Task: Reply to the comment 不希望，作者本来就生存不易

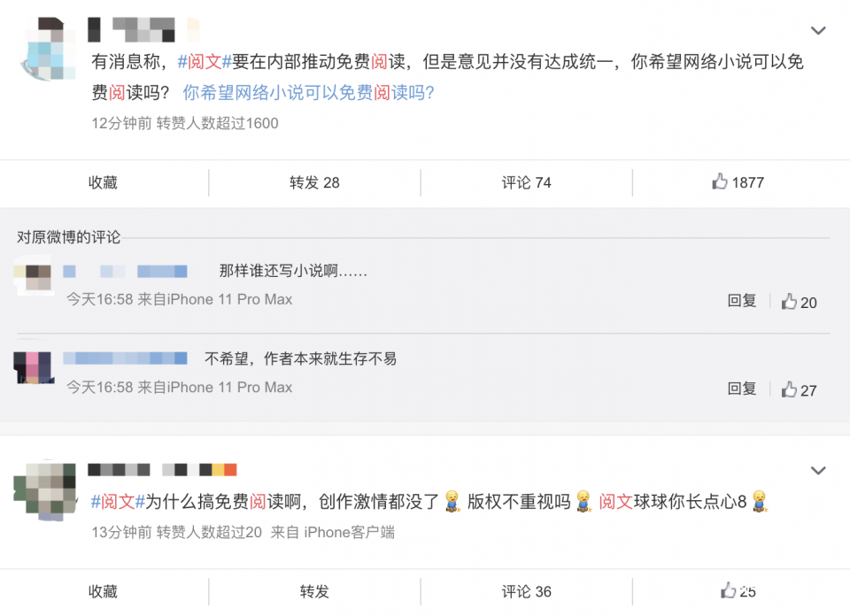Action: [x=742, y=389]
